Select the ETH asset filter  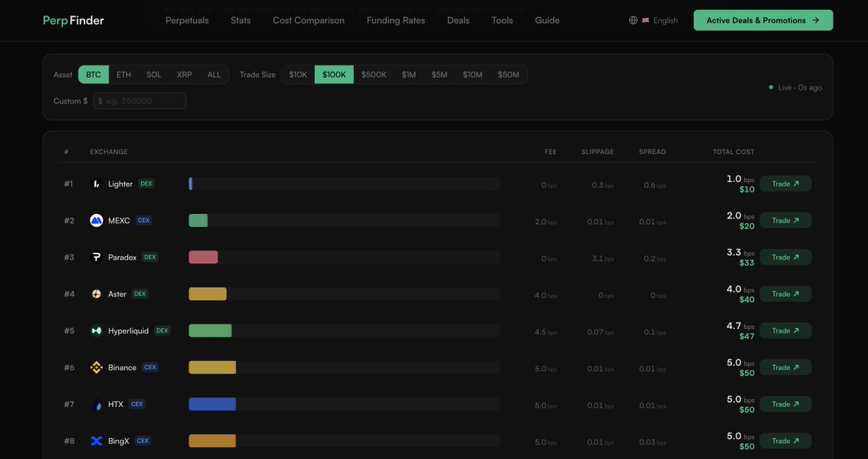tap(123, 74)
